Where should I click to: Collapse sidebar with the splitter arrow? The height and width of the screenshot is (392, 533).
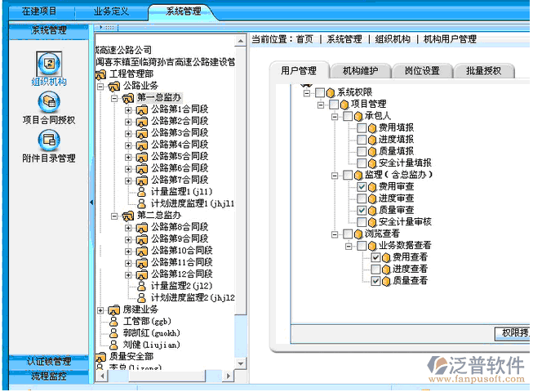[91, 203]
